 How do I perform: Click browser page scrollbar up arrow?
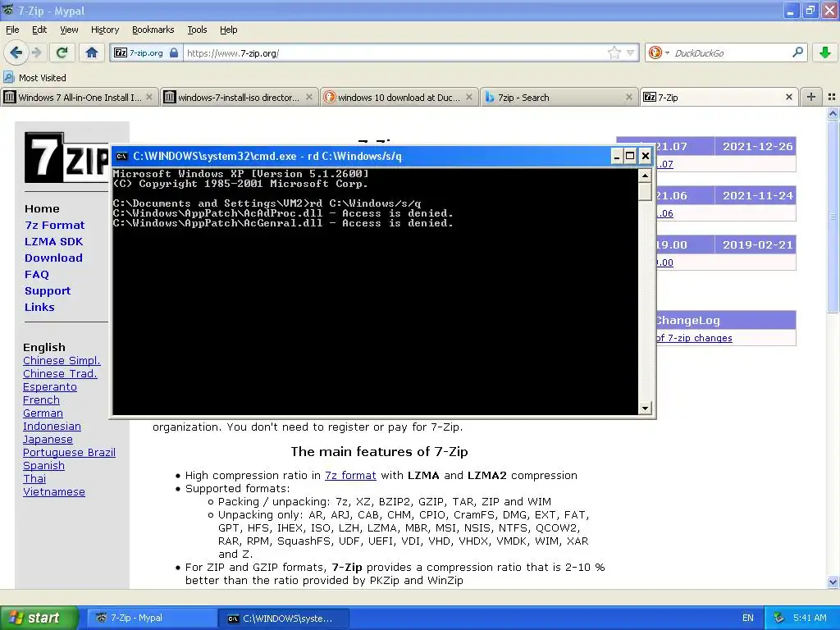pyautogui.click(x=833, y=113)
